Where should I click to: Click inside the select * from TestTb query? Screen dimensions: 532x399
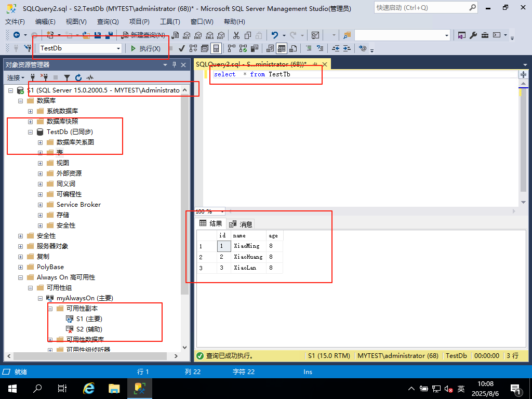(252, 74)
